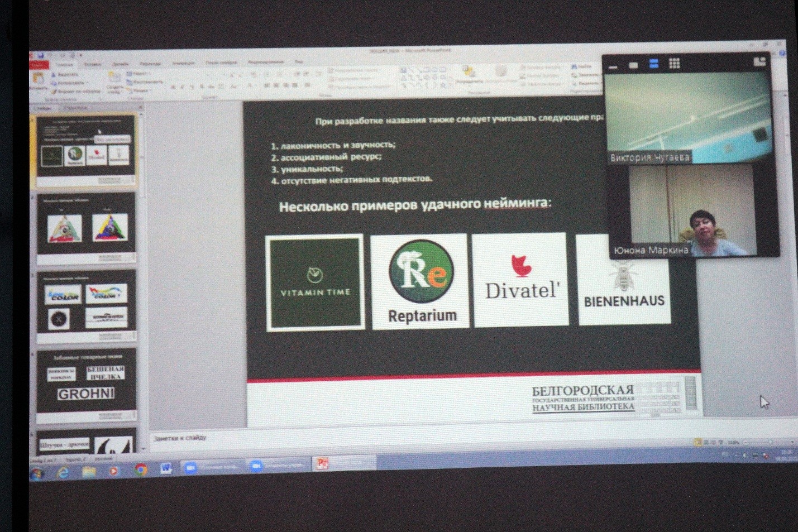Select the Структура pane tab
The width and height of the screenshot is (798, 532).
76,107
